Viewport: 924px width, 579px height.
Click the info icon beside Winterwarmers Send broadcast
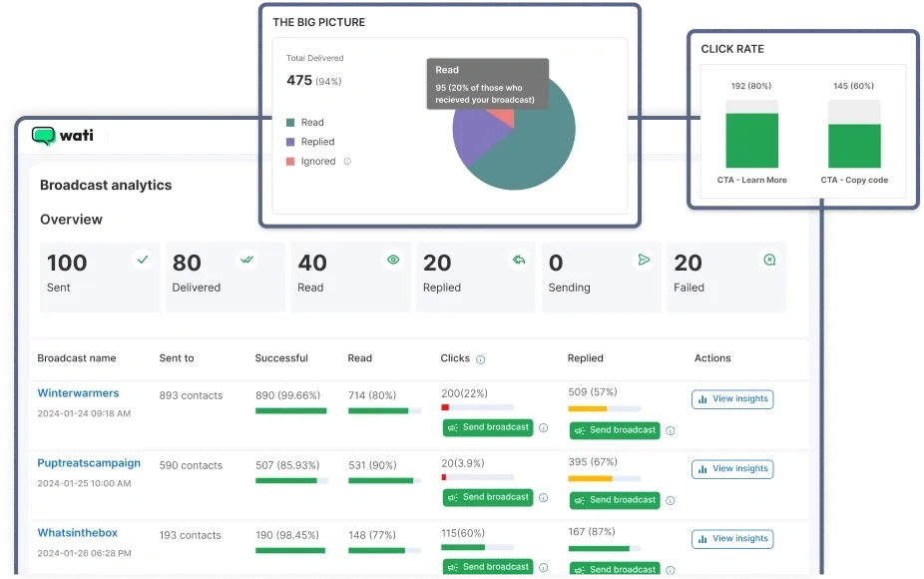click(x=543, y=427)
